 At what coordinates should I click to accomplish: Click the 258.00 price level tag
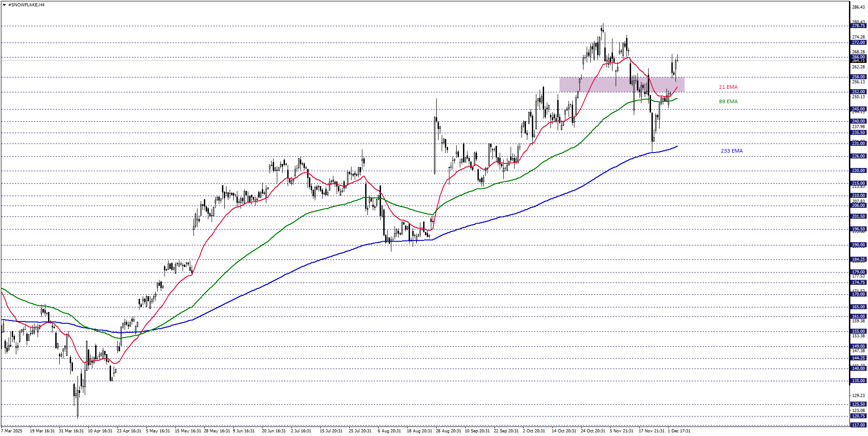[858, 77]
